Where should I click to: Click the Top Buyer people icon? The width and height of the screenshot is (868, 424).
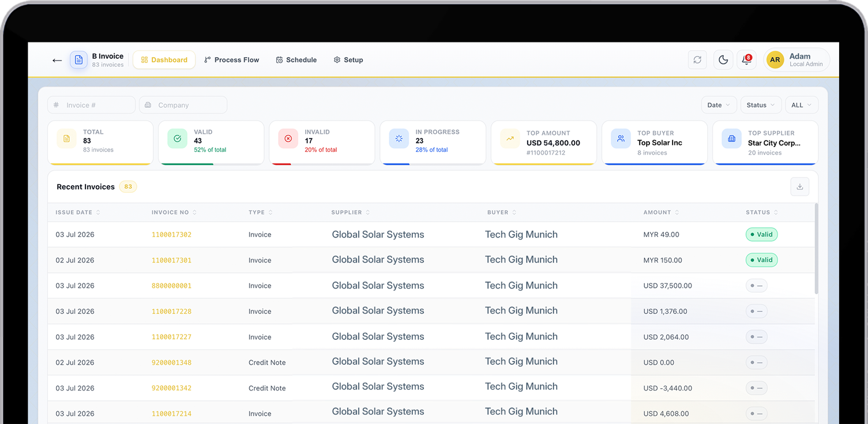click(621, 139)
